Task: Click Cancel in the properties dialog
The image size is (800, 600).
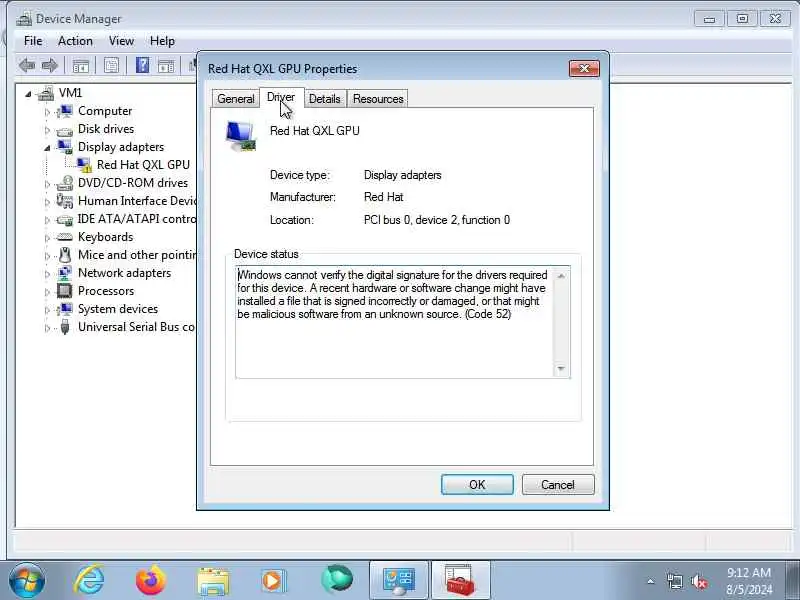Action: [558, 485]
